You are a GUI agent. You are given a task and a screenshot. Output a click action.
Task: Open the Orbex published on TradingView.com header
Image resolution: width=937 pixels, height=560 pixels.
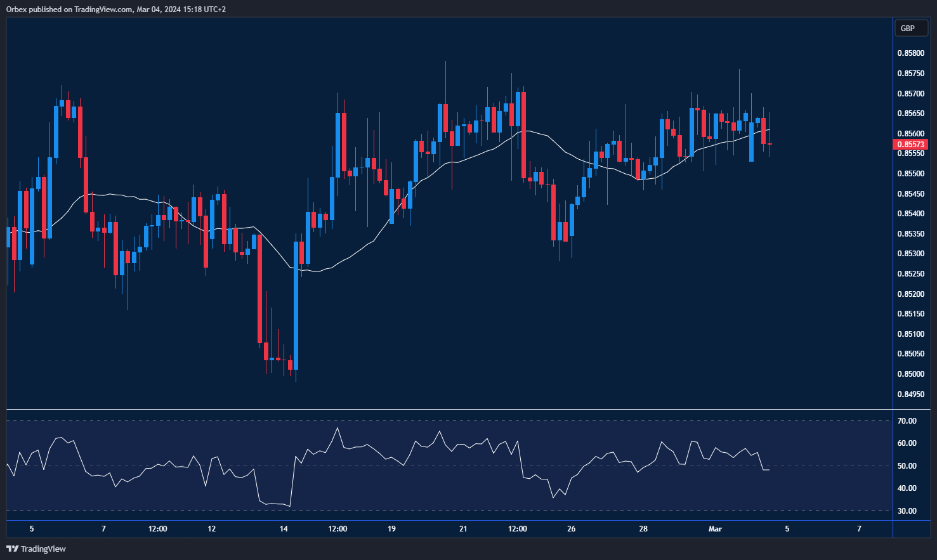pyautogui.click(x=116, y=9)
